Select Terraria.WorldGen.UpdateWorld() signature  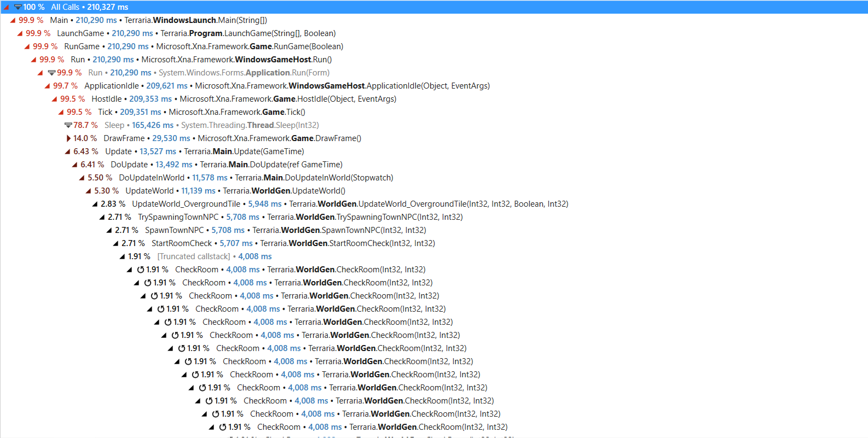pos(284,191)
